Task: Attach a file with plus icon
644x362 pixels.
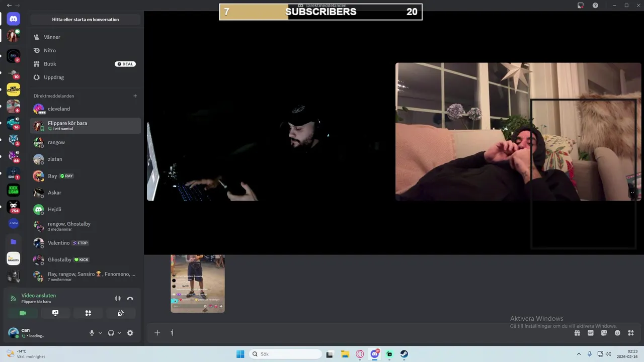Action: click(x=157, y=333)
